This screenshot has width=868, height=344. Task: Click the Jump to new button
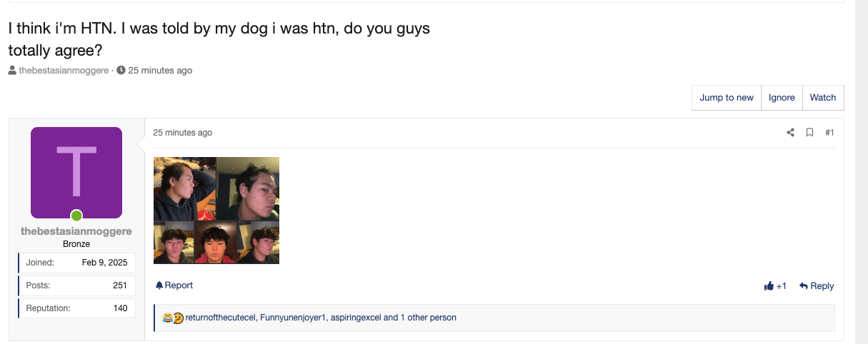tap(727, 98)
